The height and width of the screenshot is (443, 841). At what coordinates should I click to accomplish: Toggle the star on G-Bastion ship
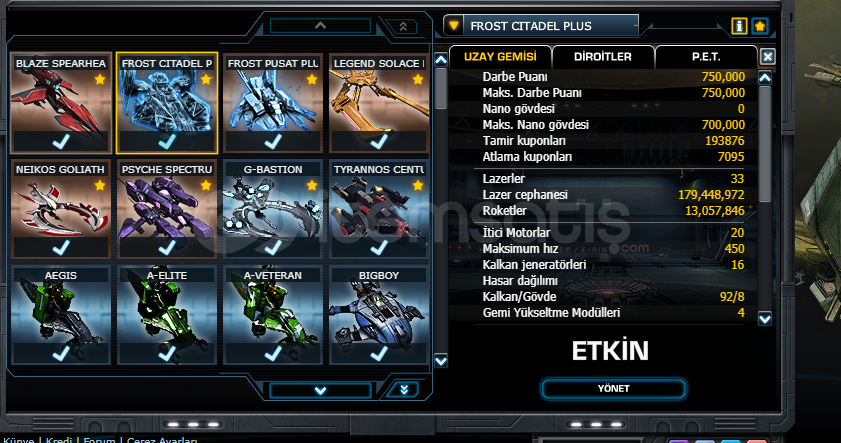coord(312,186)
